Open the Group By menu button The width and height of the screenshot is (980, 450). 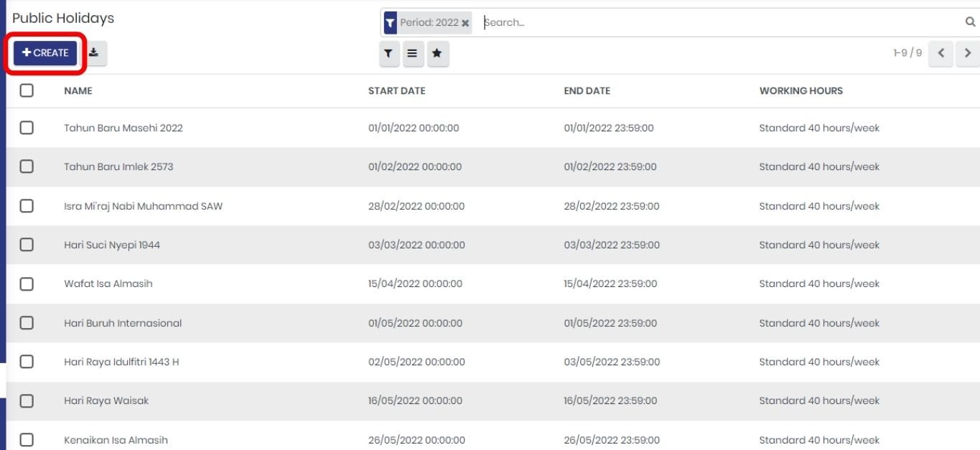pos(413,54)
